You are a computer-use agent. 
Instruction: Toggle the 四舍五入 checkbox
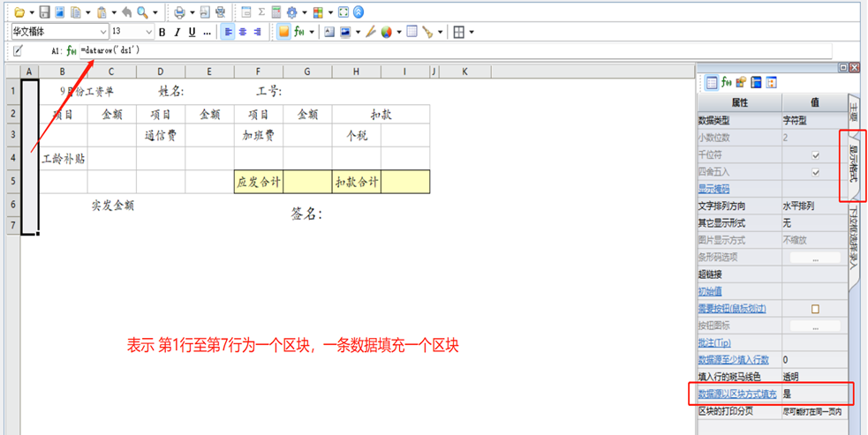point(815,172)
